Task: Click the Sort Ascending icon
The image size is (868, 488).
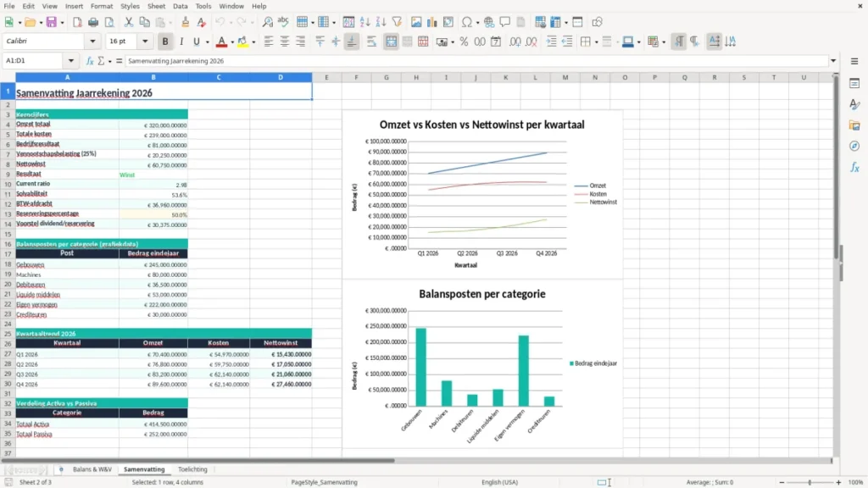Action: point(364,22)
